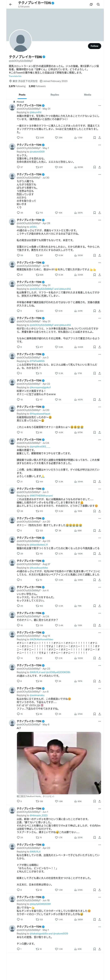This screenshot has width=110, height=980.
Task: Open the more menu on the pinned post
Action: (x=99, y=106)
